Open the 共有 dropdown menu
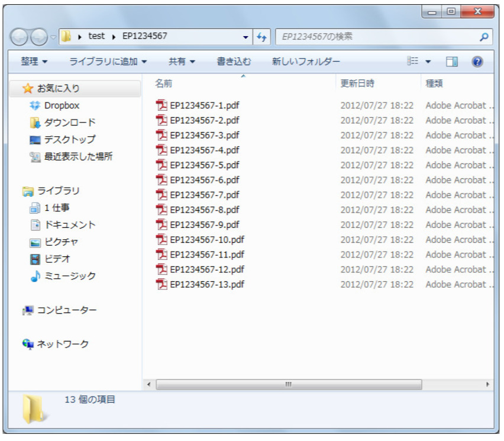The height and width of the screenshot is (441, 504). [x=182, y=62]
